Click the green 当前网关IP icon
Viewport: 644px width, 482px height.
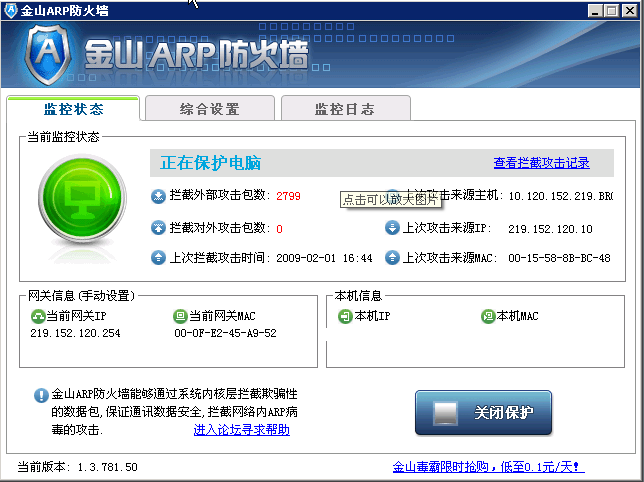pos(38,316)
